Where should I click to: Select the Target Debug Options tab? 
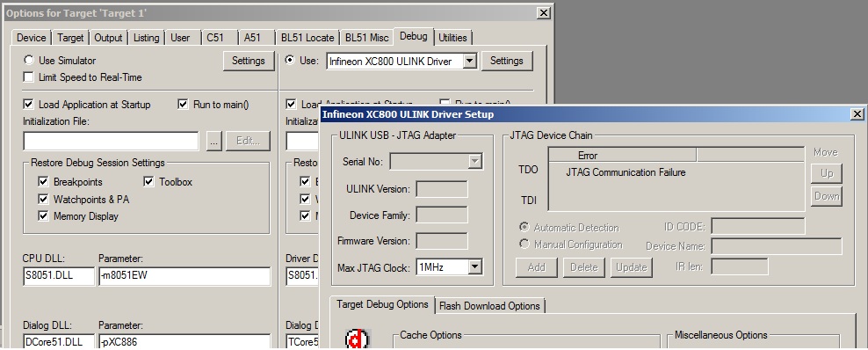point(382,304)
